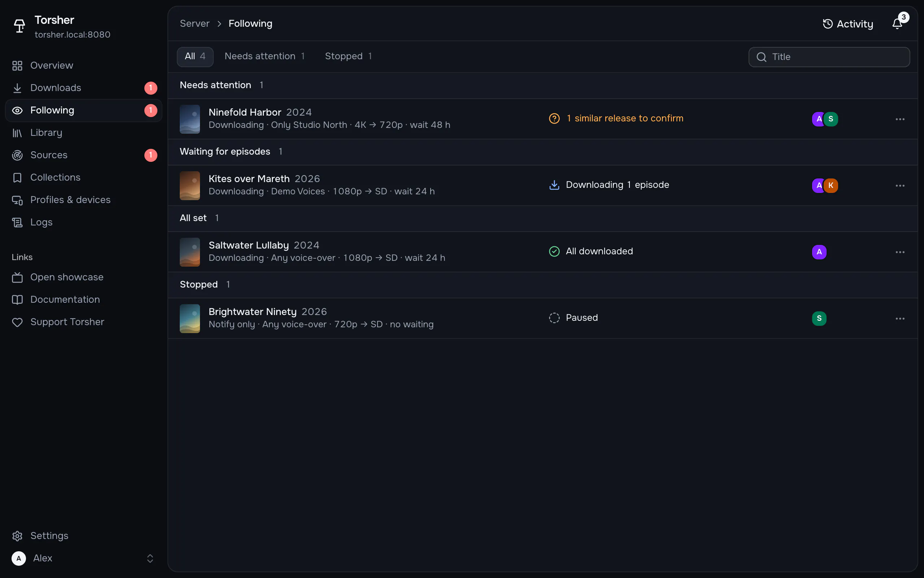Open Settings from sidebar

[84, 536]
